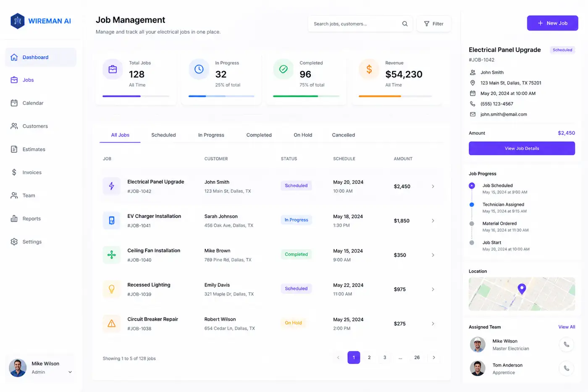Click the In Progress blue progress bar

(221, 96)
